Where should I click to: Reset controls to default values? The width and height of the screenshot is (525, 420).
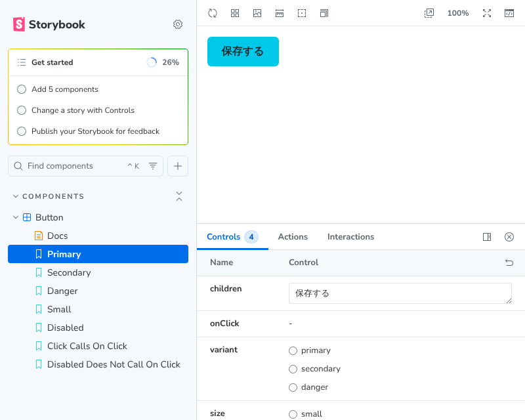coord(509,262)
